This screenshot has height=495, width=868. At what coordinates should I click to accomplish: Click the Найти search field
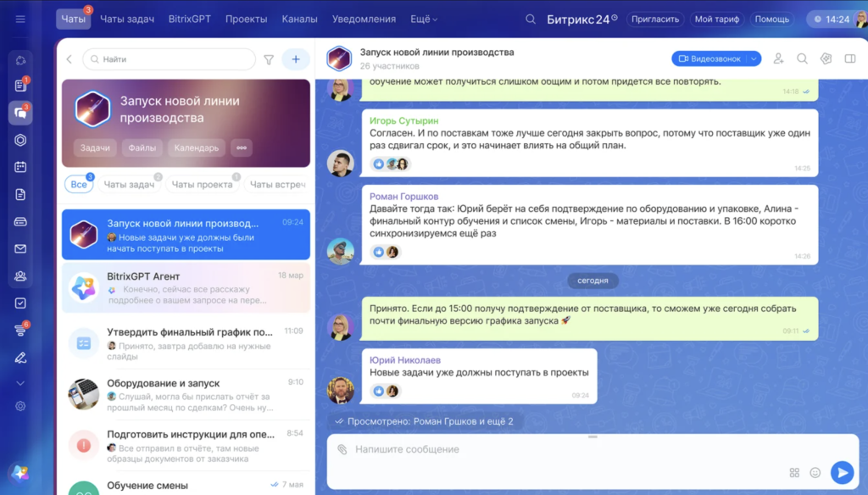tap(169, 59)
